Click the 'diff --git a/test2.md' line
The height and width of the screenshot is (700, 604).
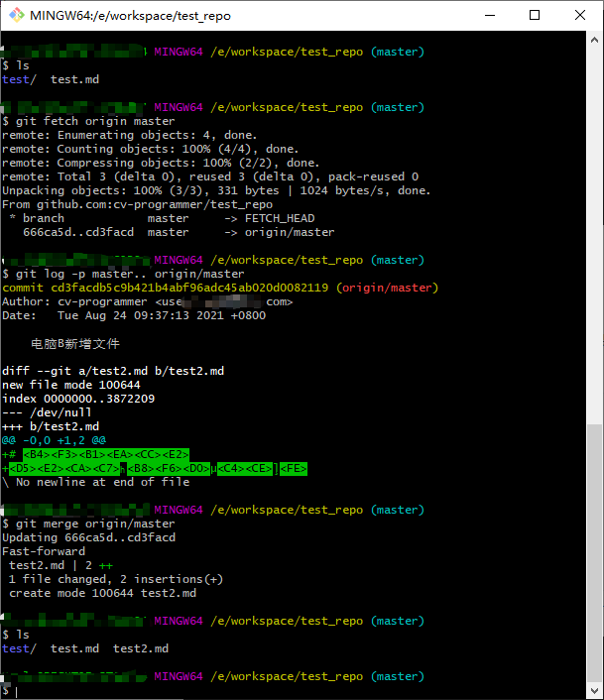click(x=113, y=371)
